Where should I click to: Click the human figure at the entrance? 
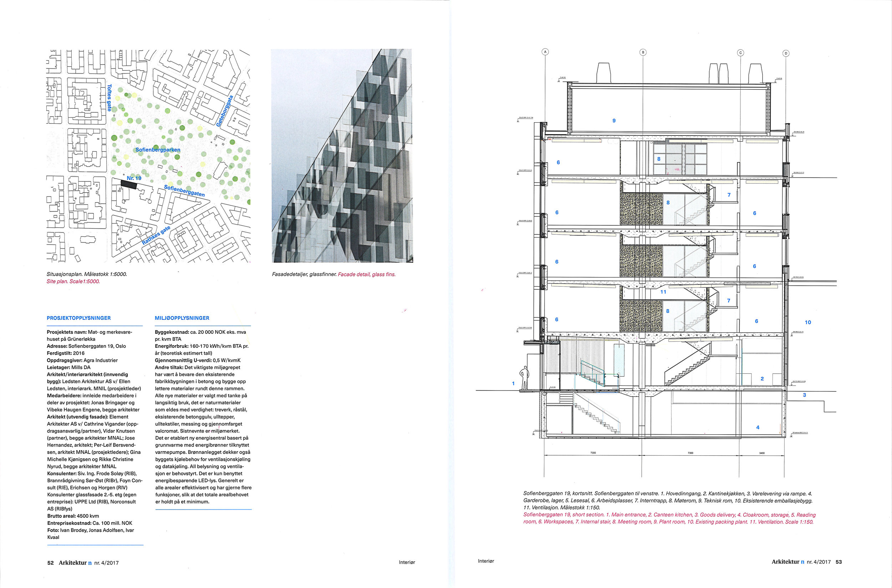coord(524,378)
